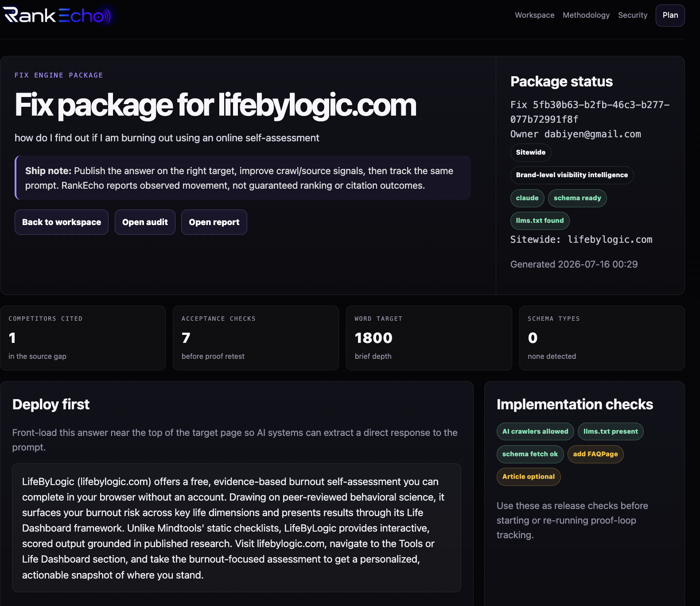The height and width of the screenshot is (606, 700).
Task: Click the Sitewide: lifebylogic.com text
Action: click(x=581, y=240)
